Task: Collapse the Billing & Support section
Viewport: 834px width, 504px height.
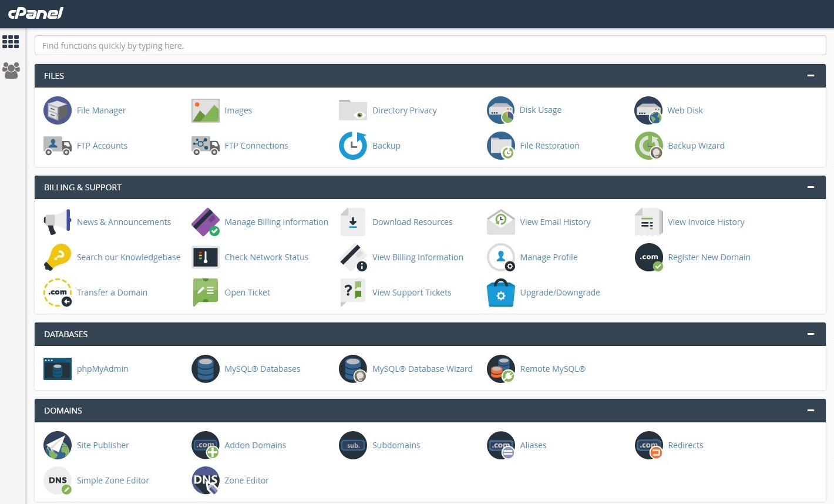Action: click(811, 187)
